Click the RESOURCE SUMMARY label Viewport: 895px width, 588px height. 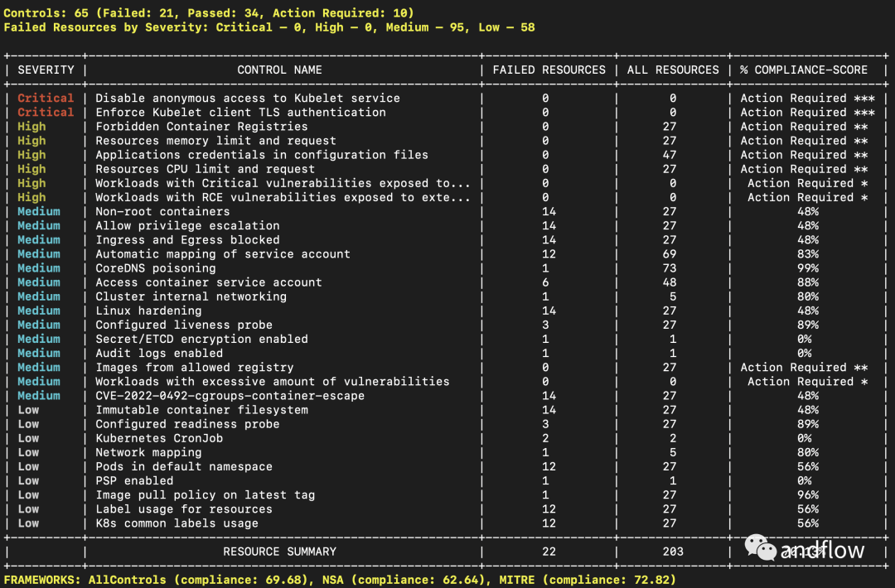[280, 552]
